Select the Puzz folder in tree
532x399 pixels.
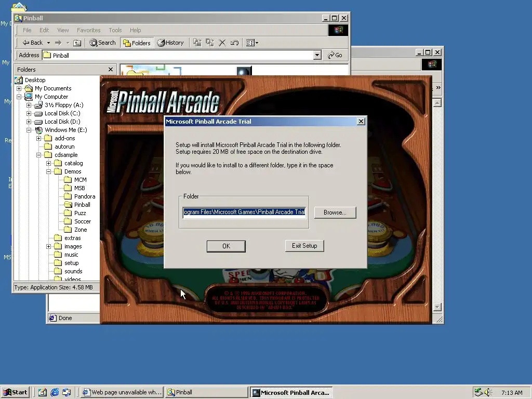tap(80, 213)
